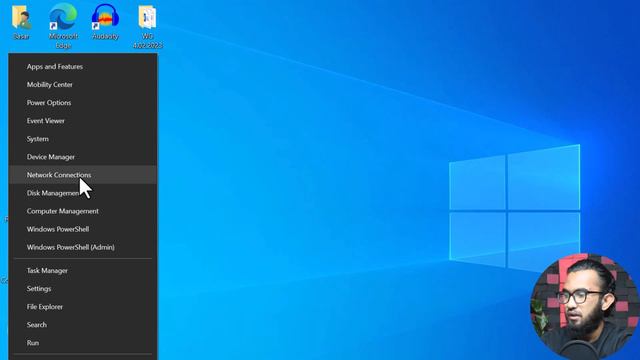Choose Mobility Center in the menu
This screenshot has height=360, width=640.
click(x=83, y=84)
